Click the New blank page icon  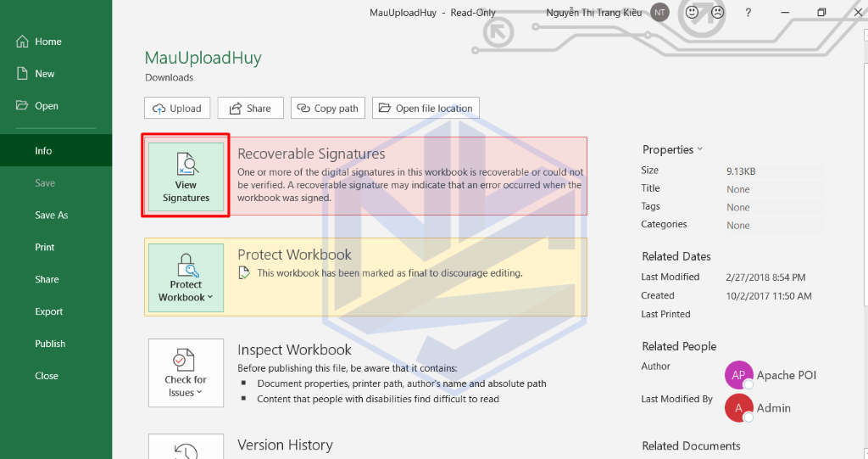point(22,73)
